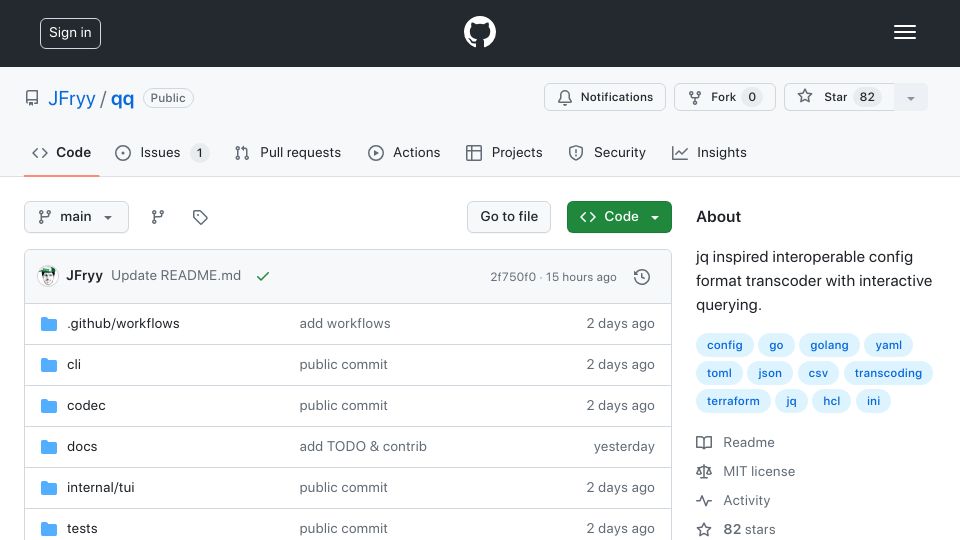The height and width of the screenshot is (540, 960).
Task: Open the Readme link in About
Action: coord(735,442)
